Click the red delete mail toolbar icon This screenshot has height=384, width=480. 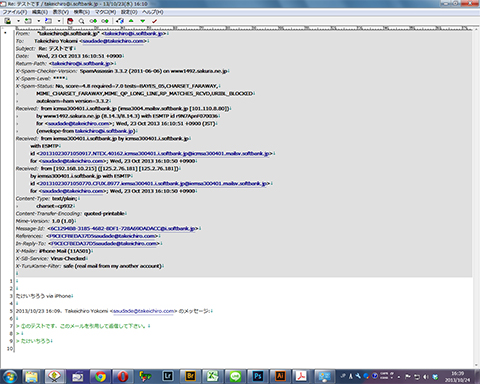point(70,21)
